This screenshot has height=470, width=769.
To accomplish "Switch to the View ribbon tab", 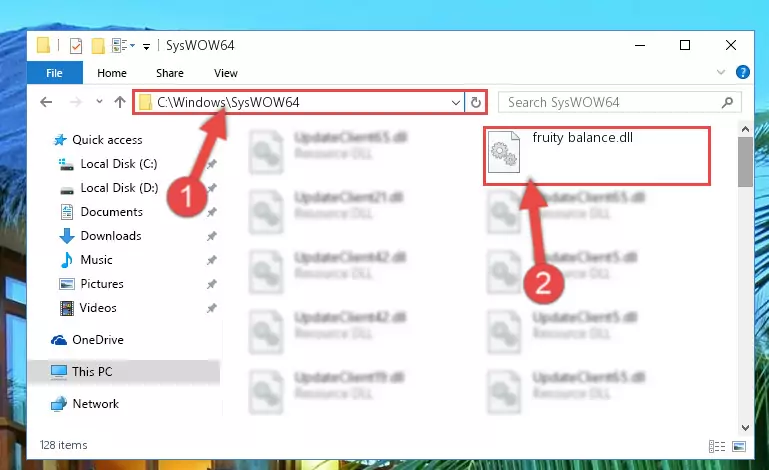I will [x=226, y=73].
